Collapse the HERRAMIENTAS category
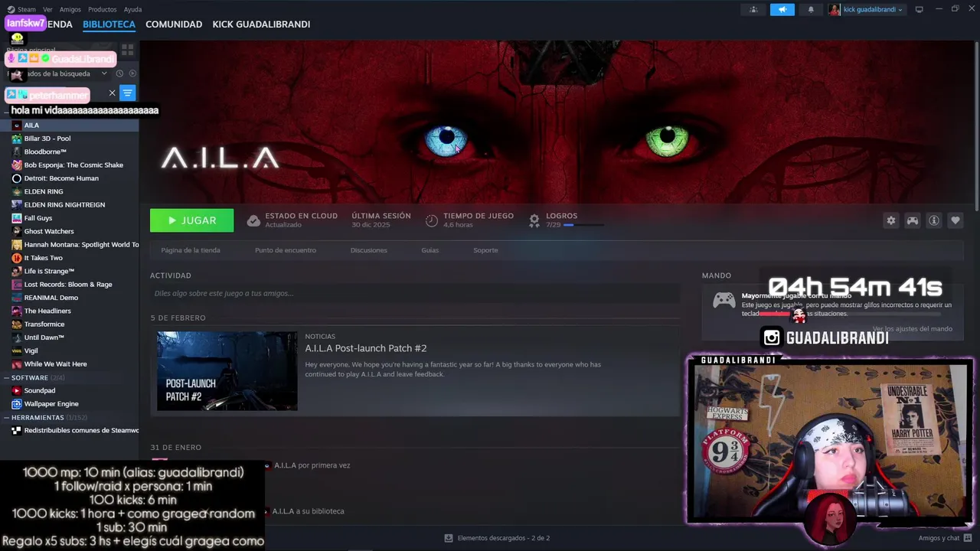This screenshot has height=551, width=980. 6,417
